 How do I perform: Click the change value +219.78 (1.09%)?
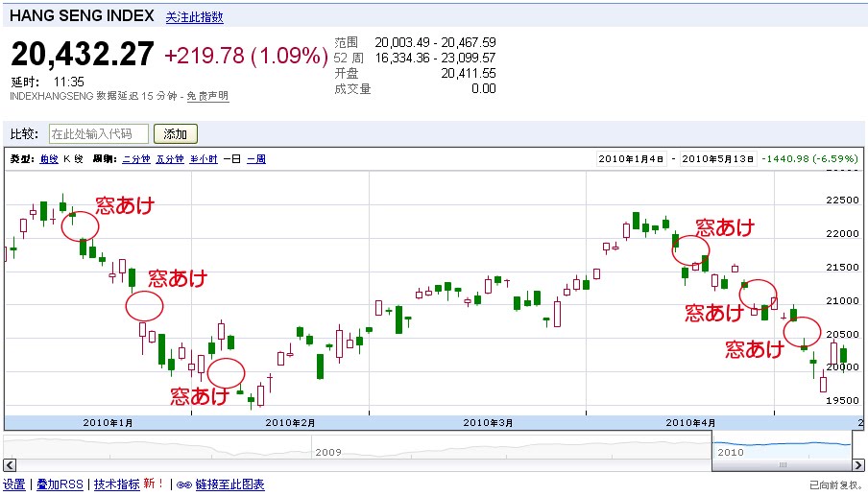[247, 56]
